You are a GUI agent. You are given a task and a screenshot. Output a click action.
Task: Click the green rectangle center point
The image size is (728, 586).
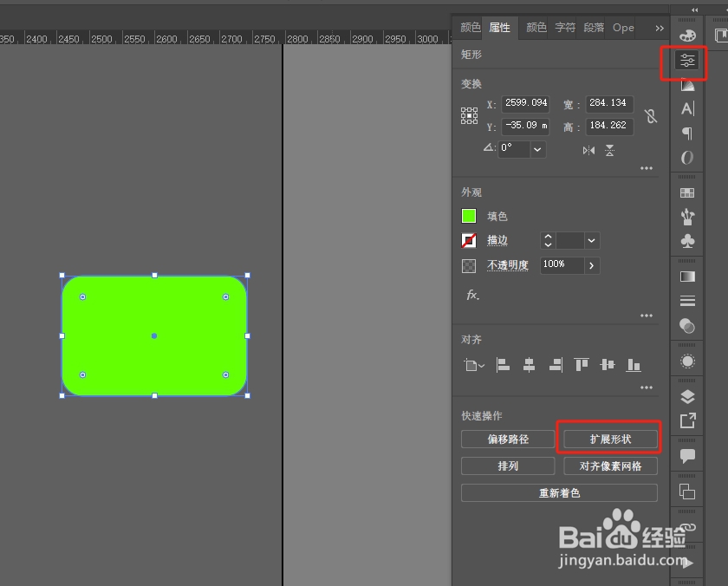(x=154, y=335)
